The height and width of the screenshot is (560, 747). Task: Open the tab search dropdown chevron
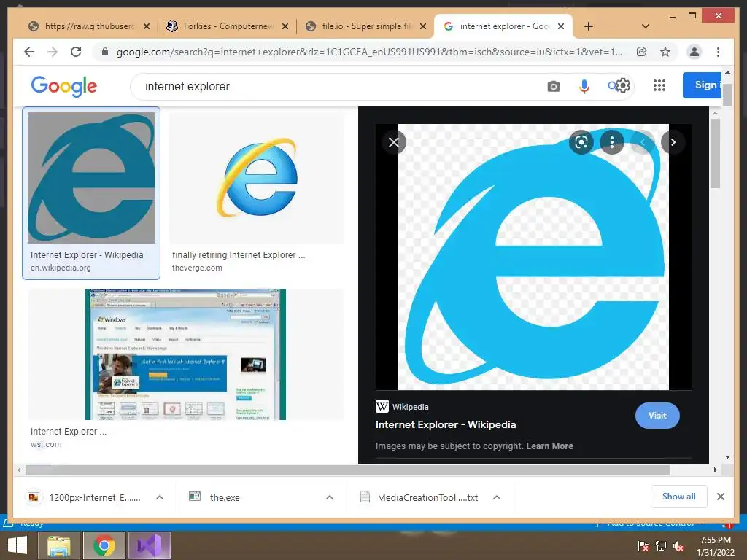(646, 26)
